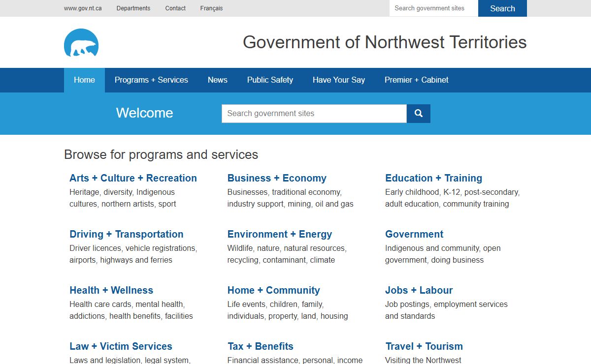
Task: Click the Government of Northwest Territories title
Action: pos(385,42)
